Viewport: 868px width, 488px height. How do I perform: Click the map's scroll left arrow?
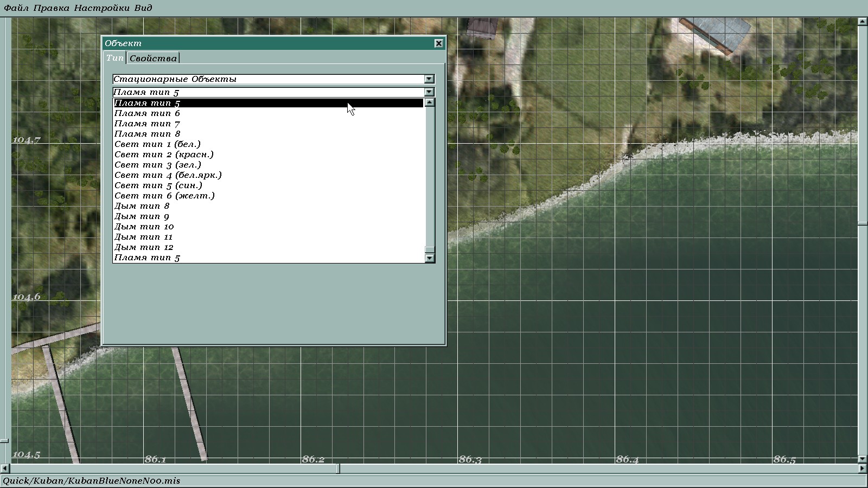(x=5, y=468)
